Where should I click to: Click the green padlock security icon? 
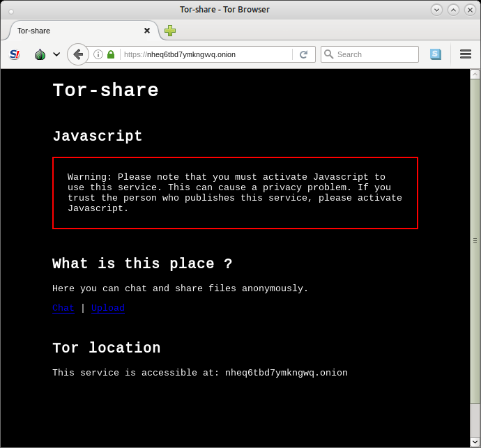(111, 54)
